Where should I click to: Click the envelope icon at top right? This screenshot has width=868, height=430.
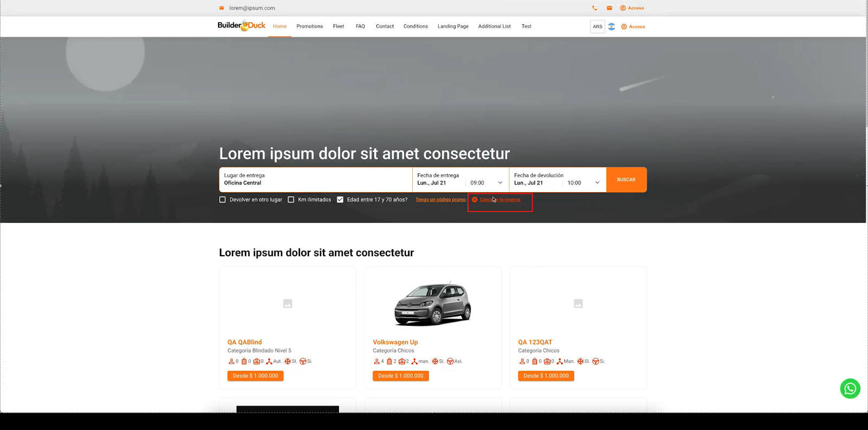[609, 8]
